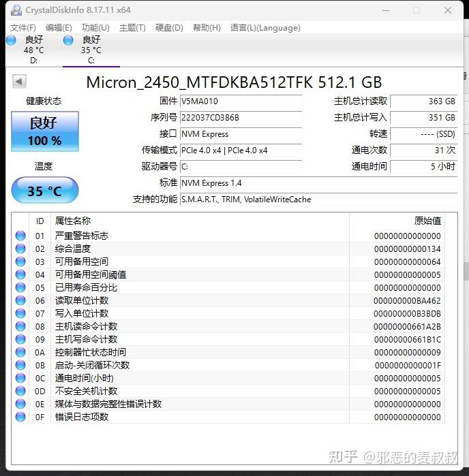Click the status dot for 0A 控制器忙状态时间

20,352
